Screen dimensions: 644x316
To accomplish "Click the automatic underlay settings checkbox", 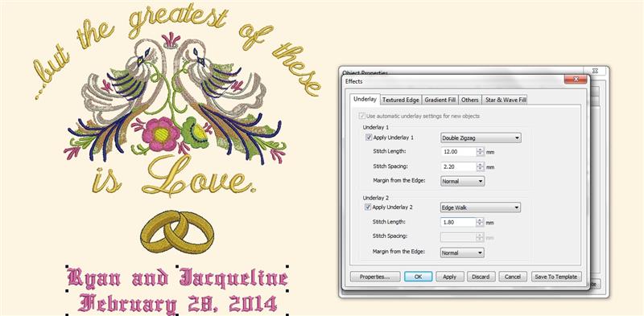I will point(361,116).
